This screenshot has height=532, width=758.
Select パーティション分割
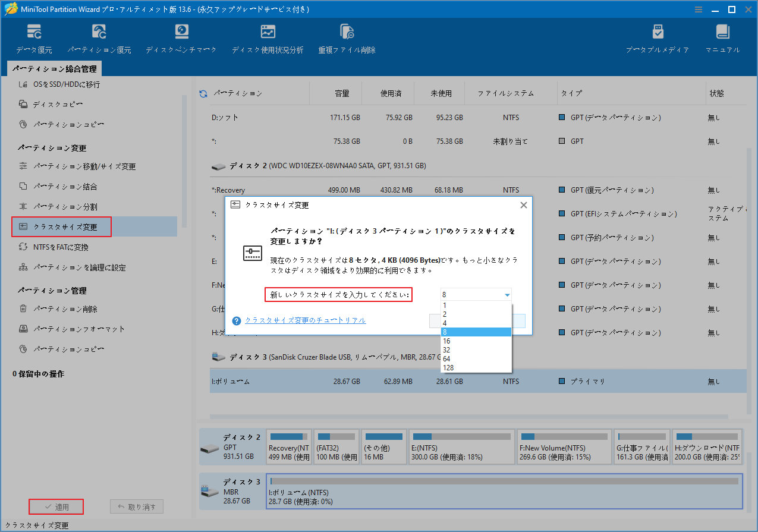(58, 207)
